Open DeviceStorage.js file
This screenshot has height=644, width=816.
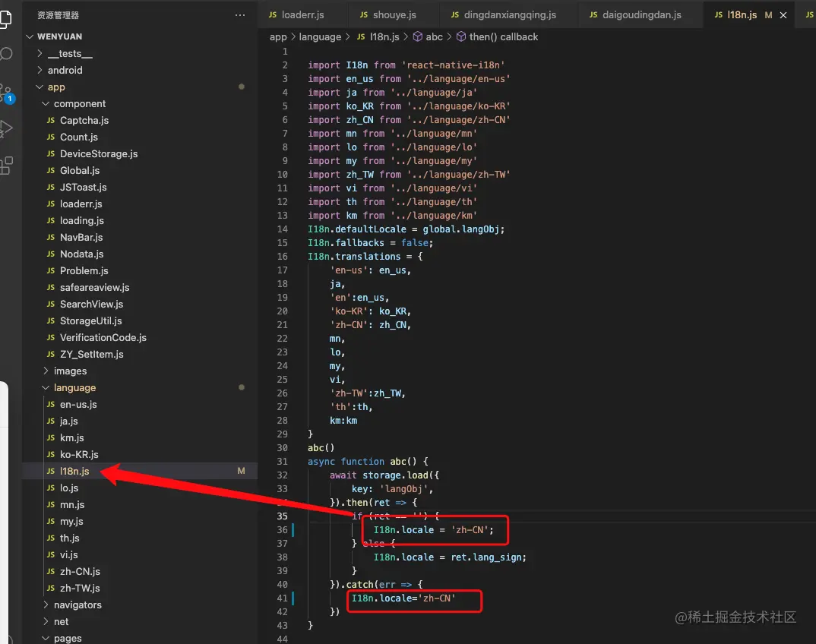[99, 153]
